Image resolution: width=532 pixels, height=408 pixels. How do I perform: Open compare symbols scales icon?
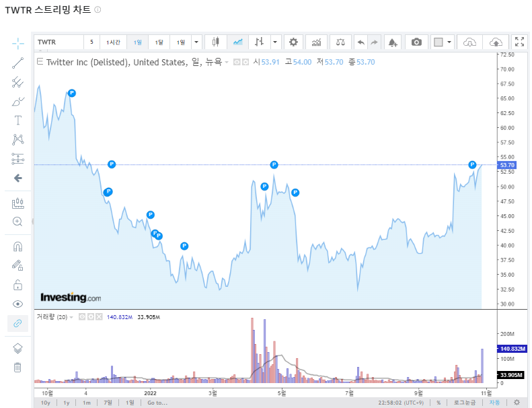click(340, 42)
